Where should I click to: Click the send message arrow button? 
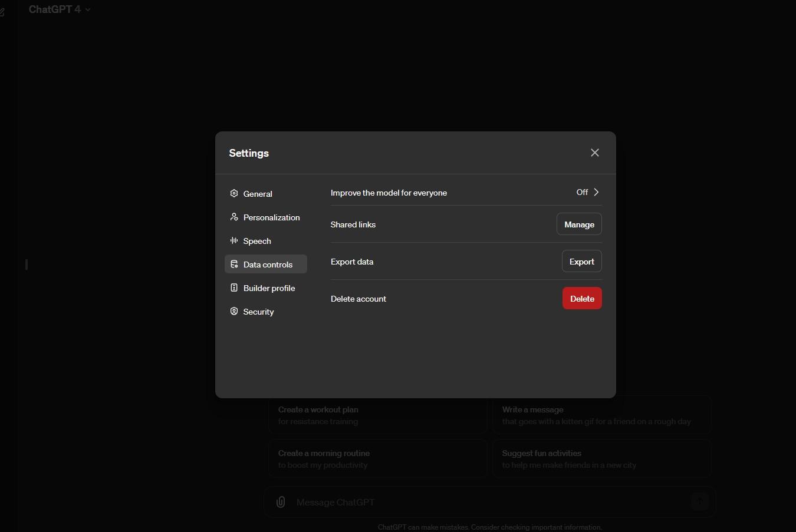700,501
